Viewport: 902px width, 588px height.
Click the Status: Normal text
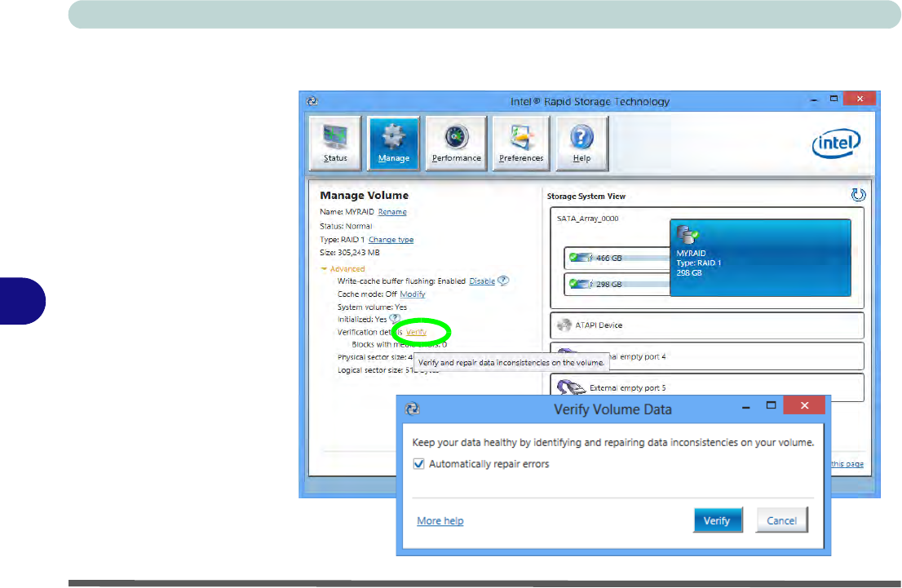point(347,226)
